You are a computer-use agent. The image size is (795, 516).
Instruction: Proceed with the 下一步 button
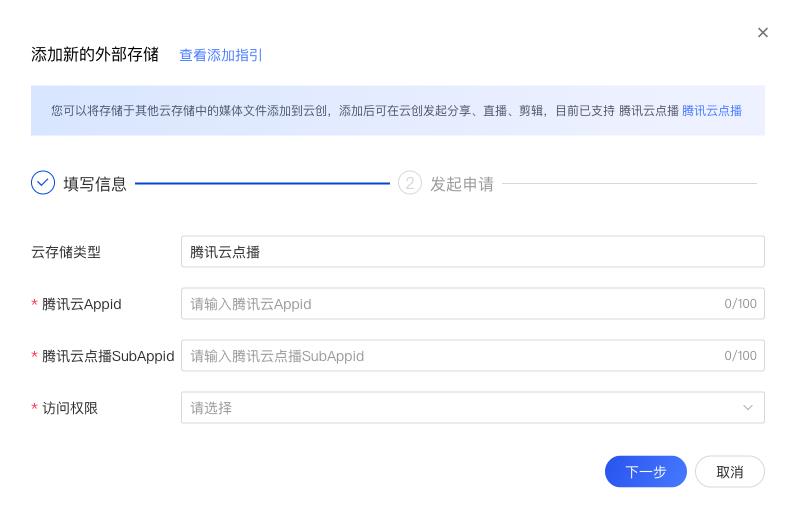pyautogui.click(x=645, y=471)
